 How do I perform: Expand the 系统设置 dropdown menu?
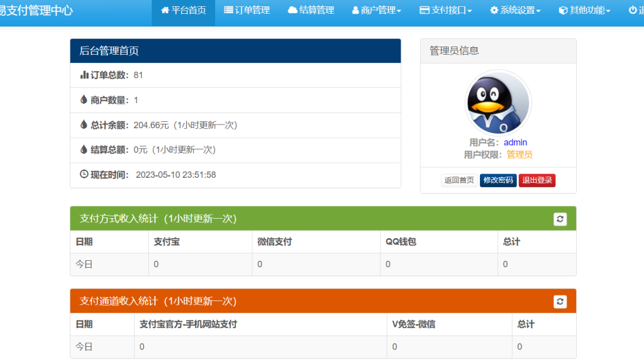tap(515, 10)
